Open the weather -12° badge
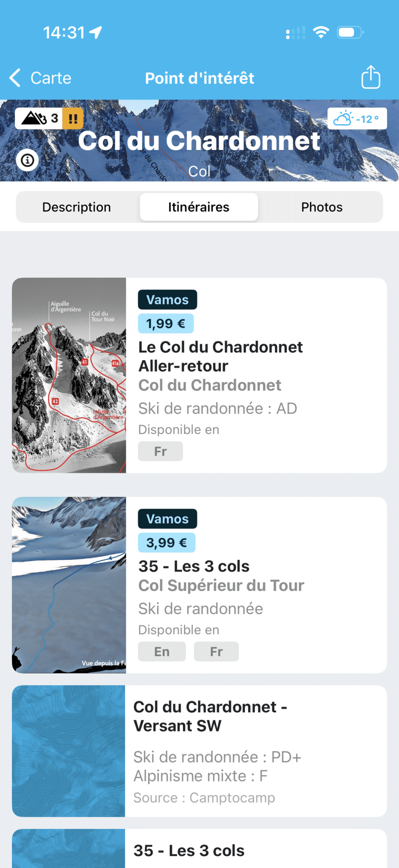The height and width of the screenshot is (868, 399). pyautogui.click(x=357, y=119)
